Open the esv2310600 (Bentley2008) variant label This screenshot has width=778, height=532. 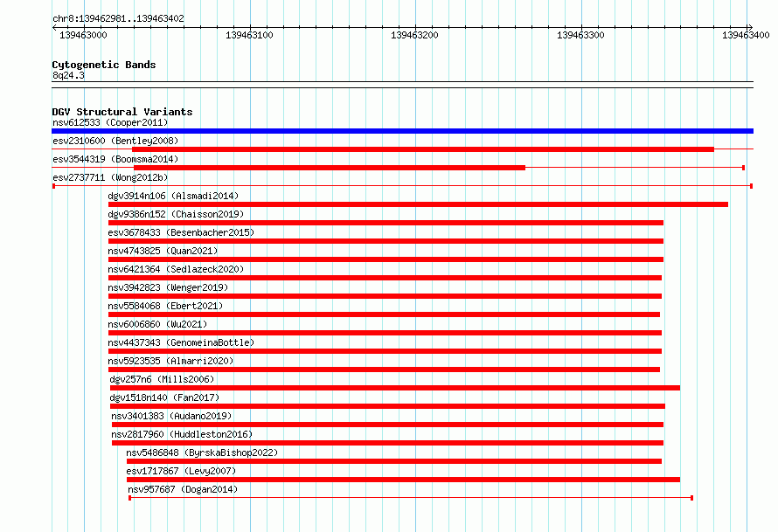pyautogui.click(x=115, y=141)
